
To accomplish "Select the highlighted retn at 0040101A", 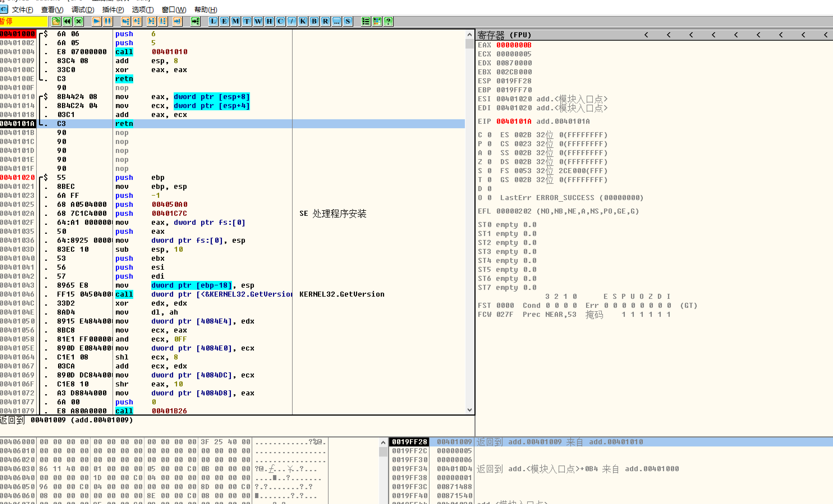I will point(232,124).
